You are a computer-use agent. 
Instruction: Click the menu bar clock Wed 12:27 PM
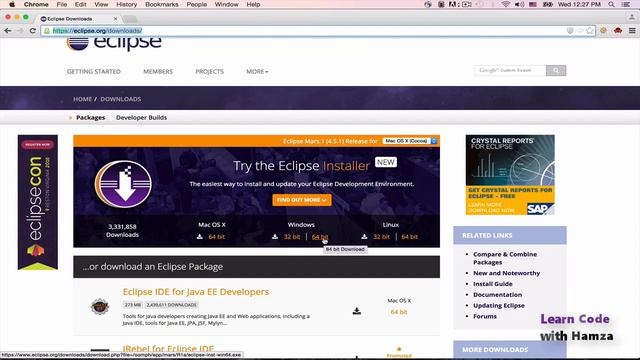click(579, 4)
